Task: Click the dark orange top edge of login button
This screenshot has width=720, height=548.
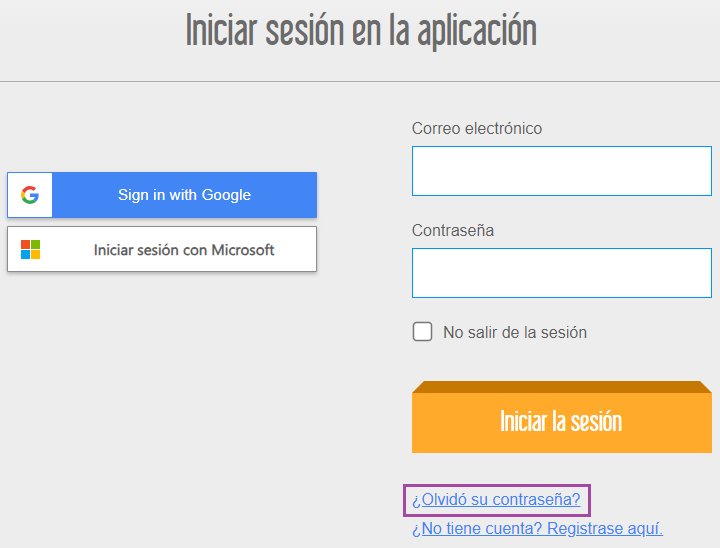Action: (561, 386)
